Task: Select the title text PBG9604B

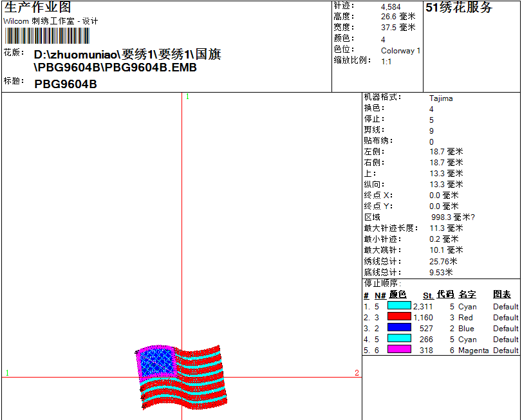Action: [x=66, y=84]
